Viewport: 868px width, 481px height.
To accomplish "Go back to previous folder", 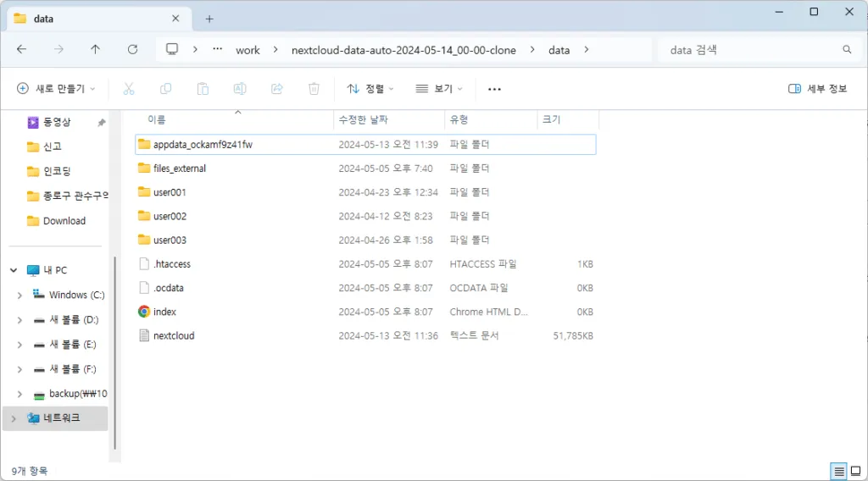I will click(21, 50).
